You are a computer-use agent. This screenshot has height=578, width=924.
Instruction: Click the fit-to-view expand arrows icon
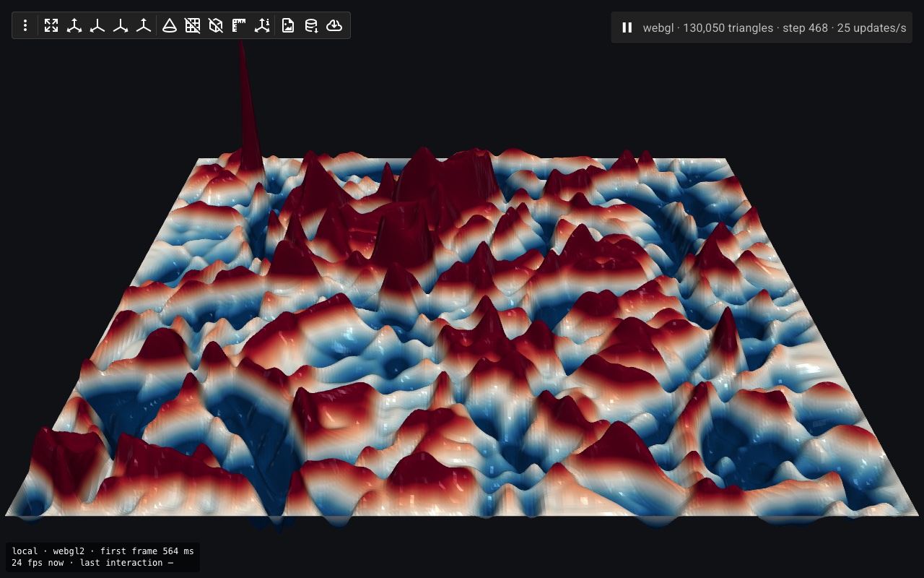pos(51,25)
